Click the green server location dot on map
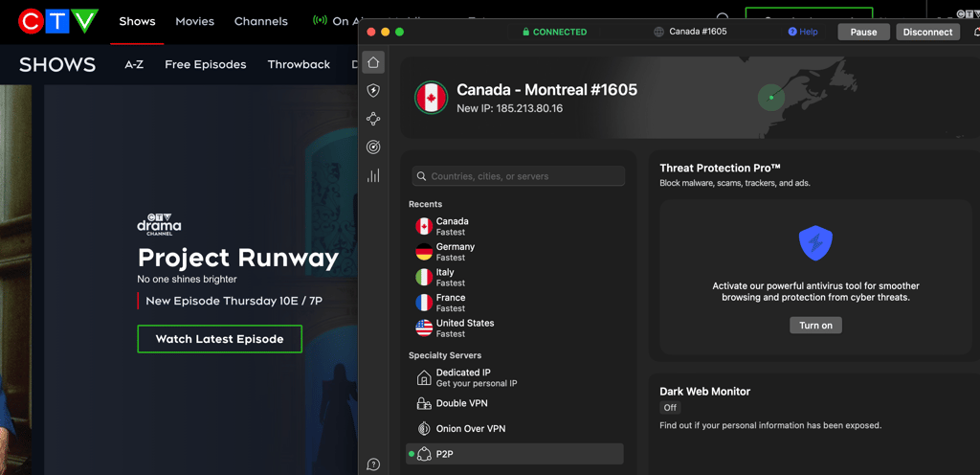 pyautogui.click(x=771, y=98)
